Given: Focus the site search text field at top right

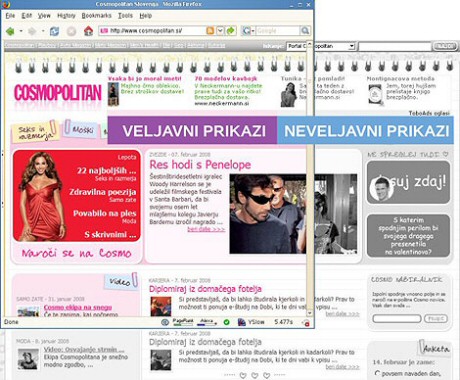Looking at the screenshot, I should click(395, 46).
